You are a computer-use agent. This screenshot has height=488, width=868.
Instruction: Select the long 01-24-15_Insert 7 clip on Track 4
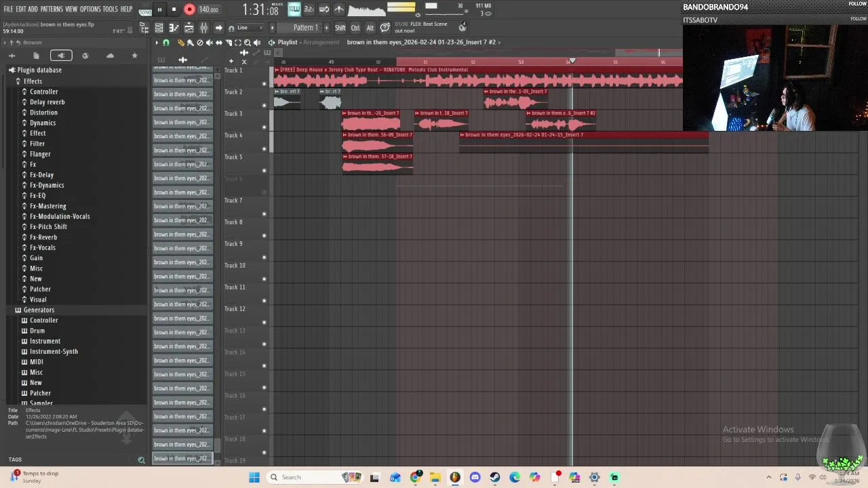click(x=584, y=142)
